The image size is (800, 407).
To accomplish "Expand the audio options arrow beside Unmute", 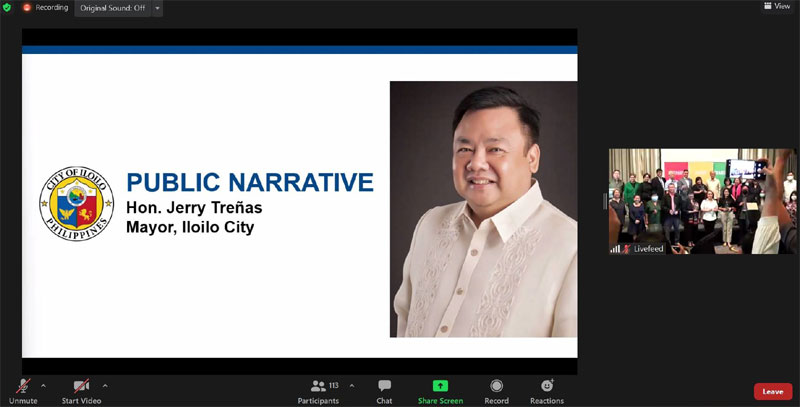I will click(x=43, y=385).
